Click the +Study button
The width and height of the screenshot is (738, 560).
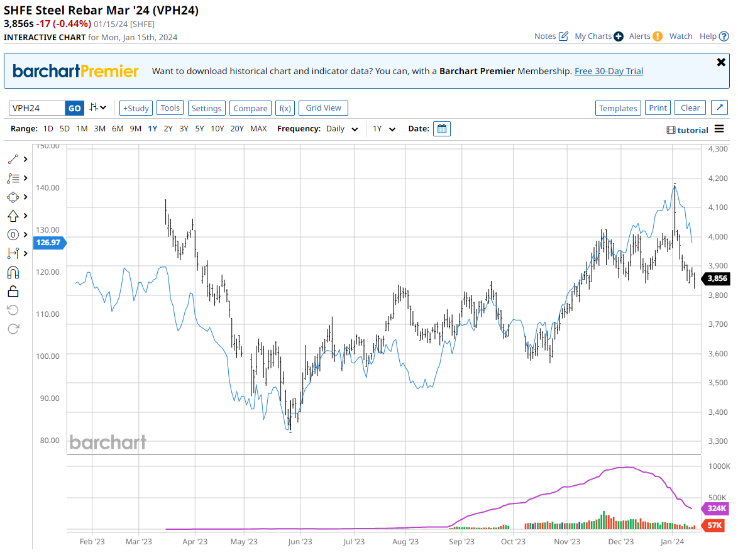[136, 108]
